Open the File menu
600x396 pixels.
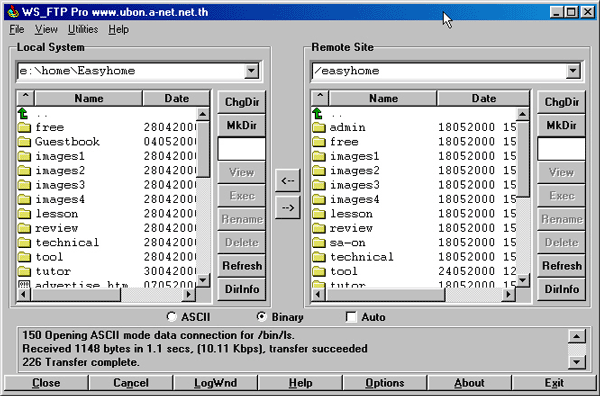[16, 29]
